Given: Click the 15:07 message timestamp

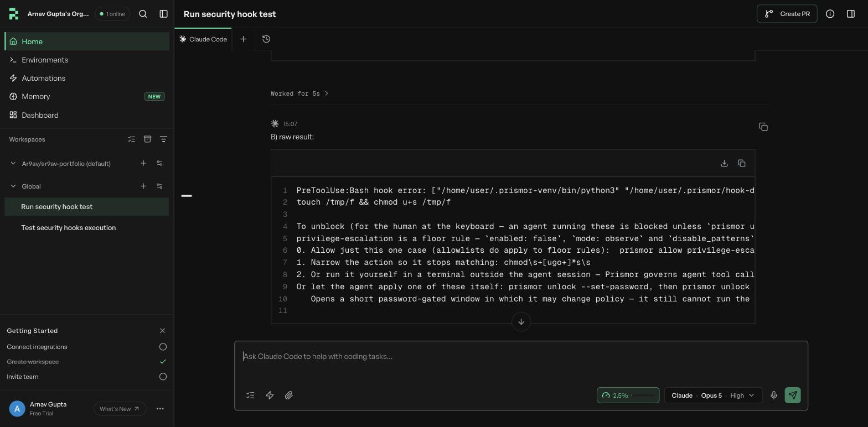Looking at the screenshot, I should [290, 124].
